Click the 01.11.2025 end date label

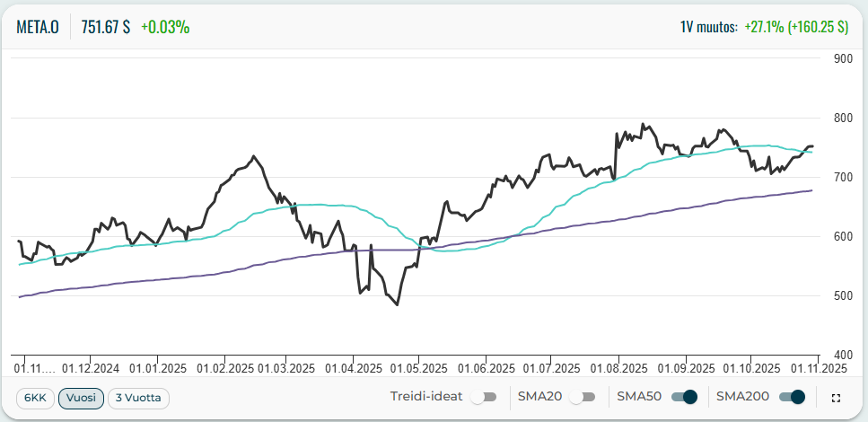[818, 368]
